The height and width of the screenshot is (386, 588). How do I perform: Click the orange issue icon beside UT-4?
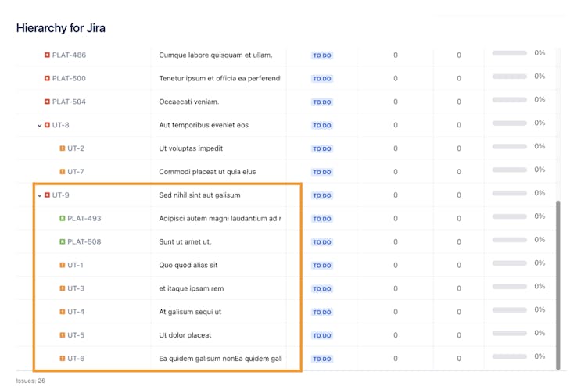point(63,312)
